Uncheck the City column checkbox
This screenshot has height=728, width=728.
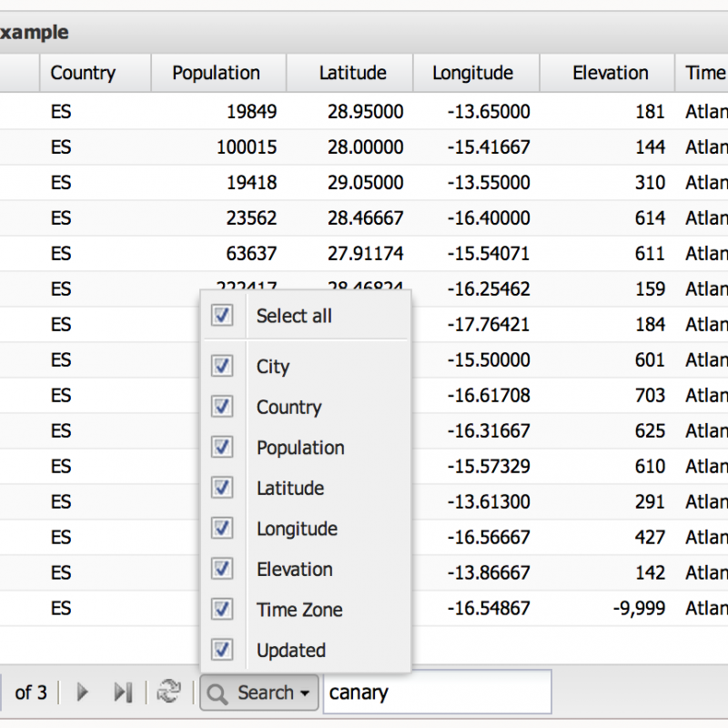click(222, 366)
